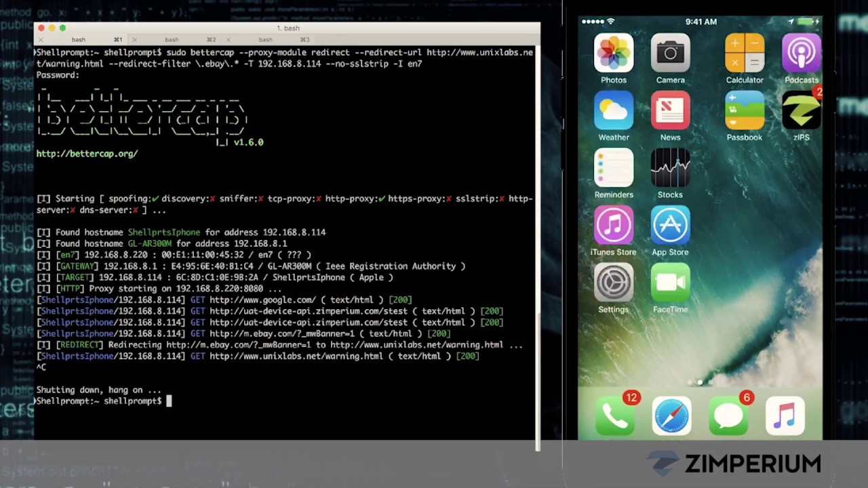Image resolution: width=868 pixels, height=488 pixels.
Task: Close the second bash tab
Action: coord(134,40)
